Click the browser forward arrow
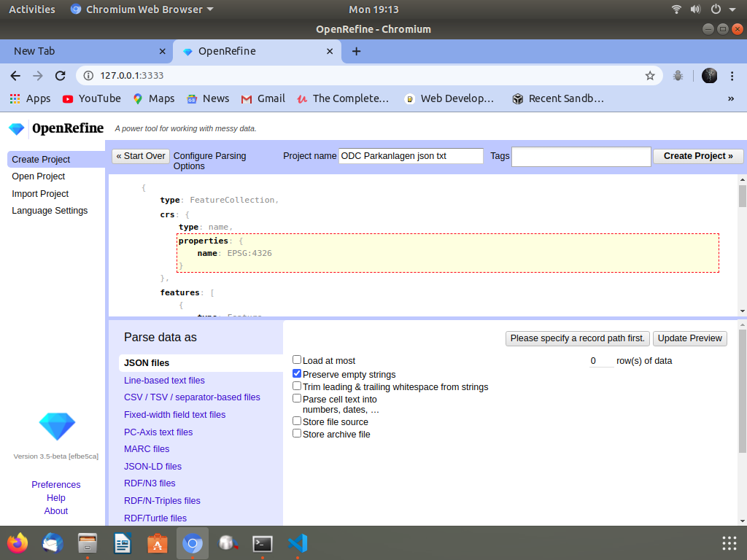 [x=38, y=76]
